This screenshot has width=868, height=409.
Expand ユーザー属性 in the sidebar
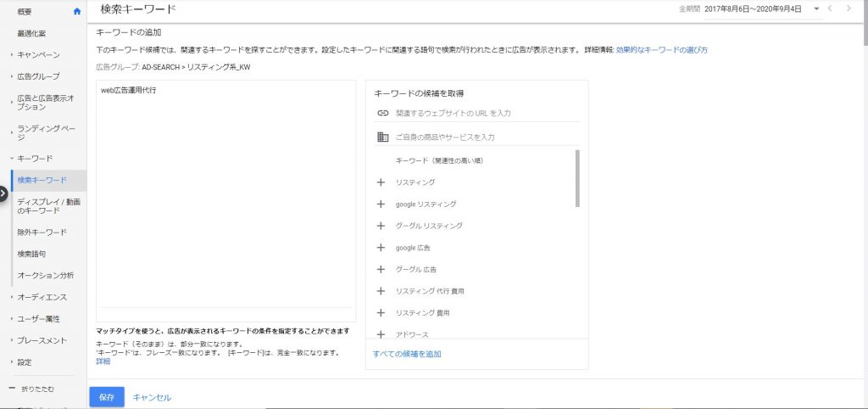[x=12, y=319]
